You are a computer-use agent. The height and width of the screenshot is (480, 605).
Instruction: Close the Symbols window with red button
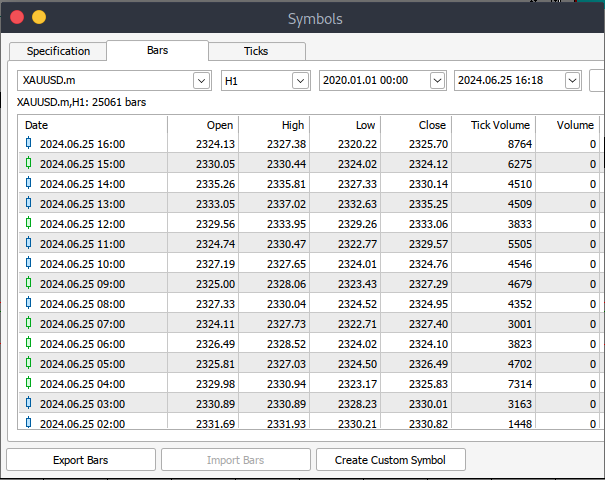click(x=17, y=17)
